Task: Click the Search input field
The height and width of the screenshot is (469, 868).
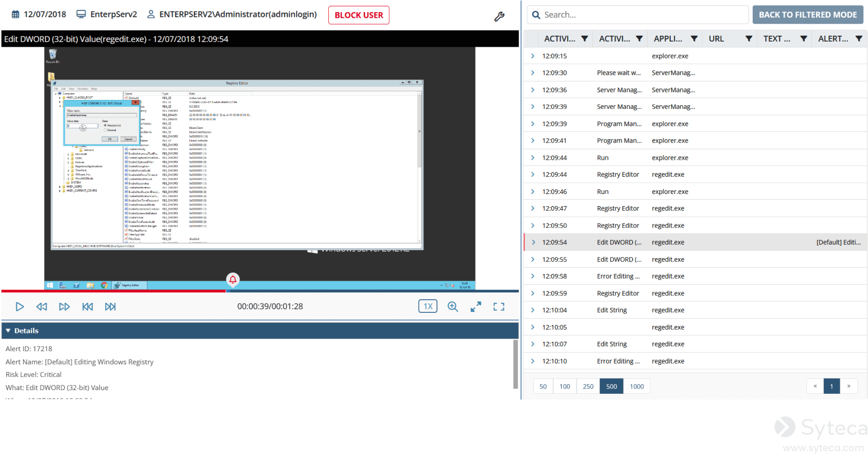Action: tap(642, 15)
